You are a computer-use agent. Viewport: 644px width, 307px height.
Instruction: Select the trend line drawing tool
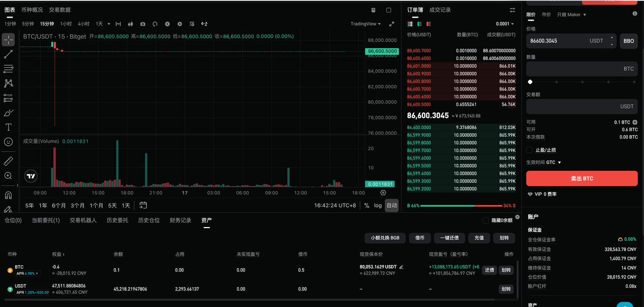tap(9, 54)
